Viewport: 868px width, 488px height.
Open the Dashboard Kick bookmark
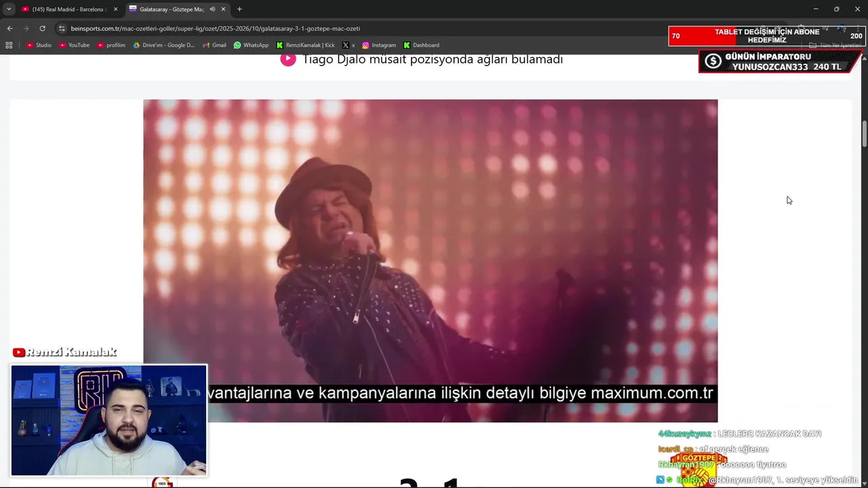[x=421, y=45]
